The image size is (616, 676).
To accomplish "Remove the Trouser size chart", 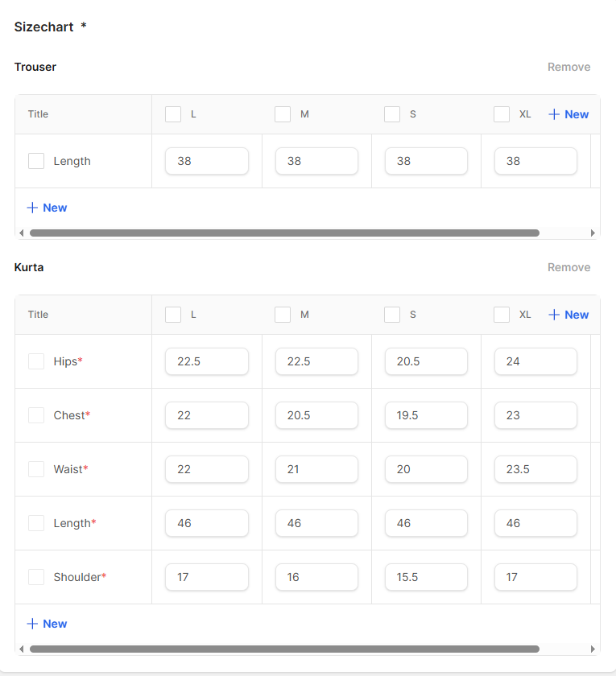I will click(x=568, y=67).
